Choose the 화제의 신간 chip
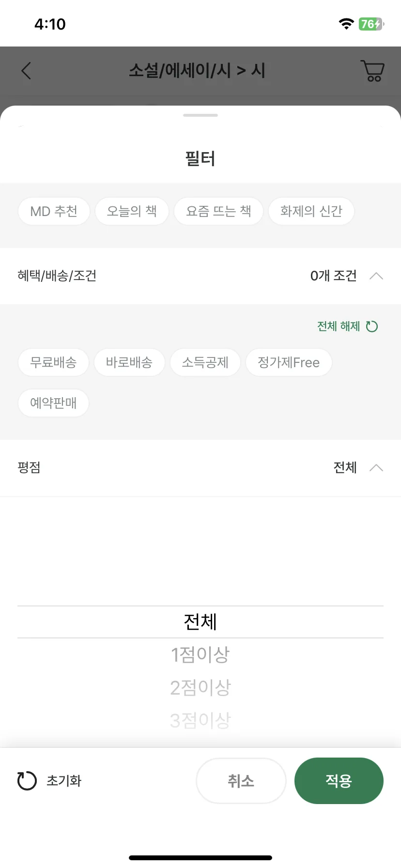 (311, 211)
